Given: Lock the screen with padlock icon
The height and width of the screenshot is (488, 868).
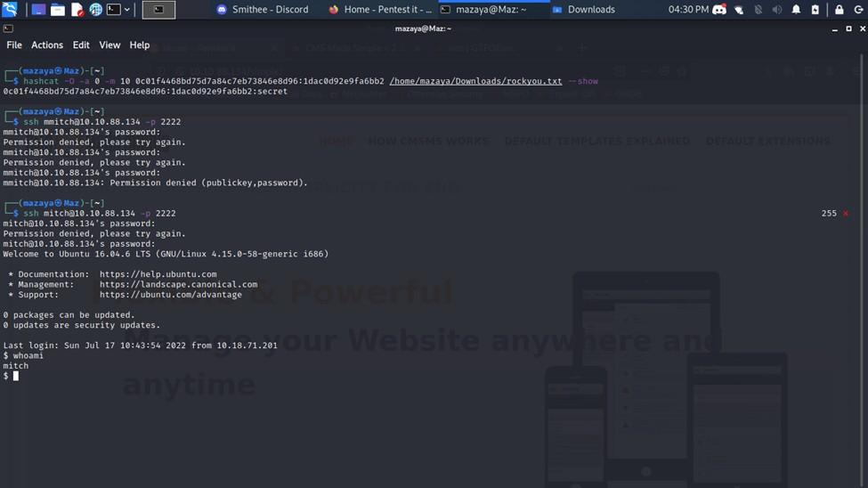Looking at the screenshot, I should point(839,10).
